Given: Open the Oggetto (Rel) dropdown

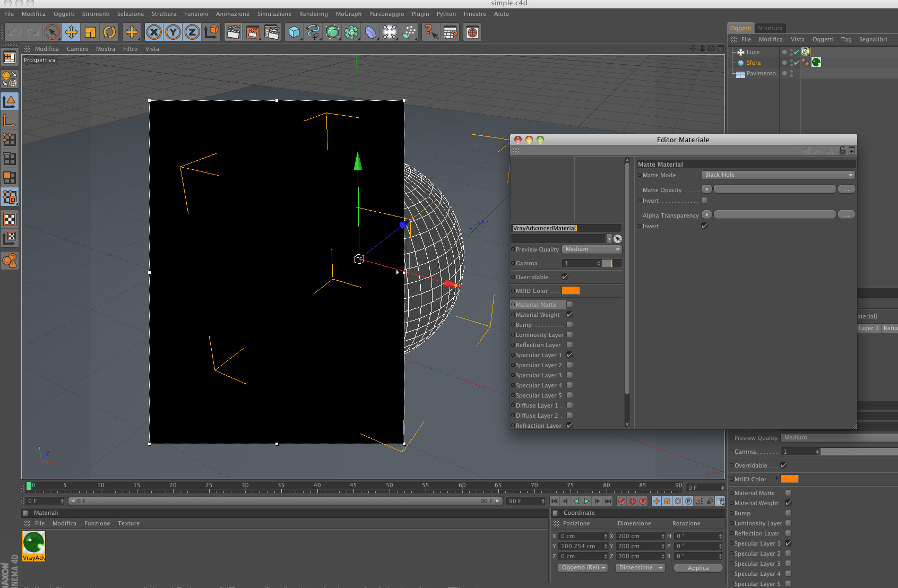Looking at the screenshot, I should pos(583,568).
